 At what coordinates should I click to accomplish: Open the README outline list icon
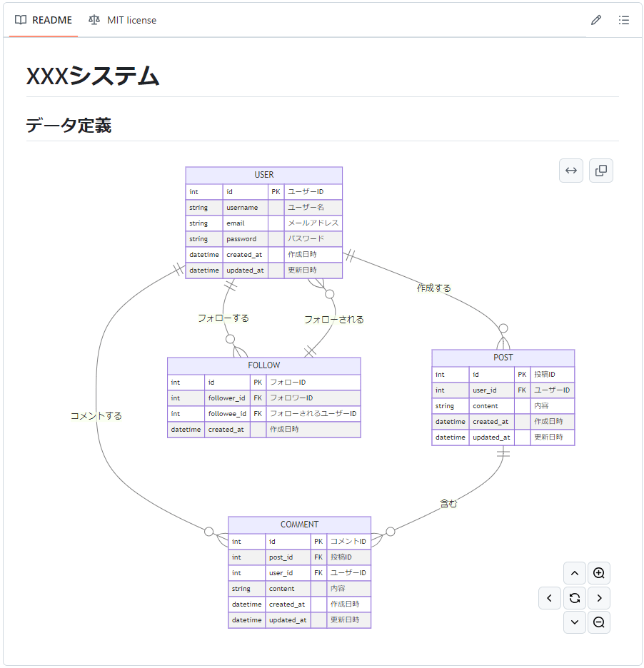pyautogui.click(x=623, y=20)
